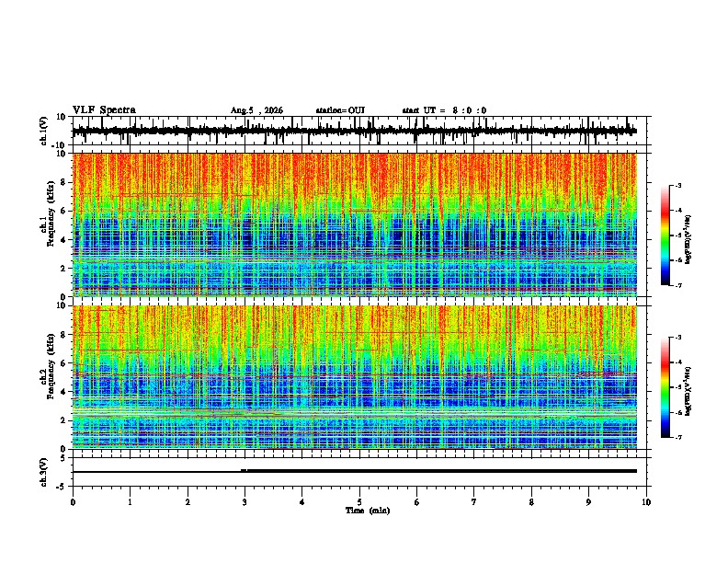Click time axis tick label '7'
Viewport: 728px width, 563px height.
click(x=474, y=502)
